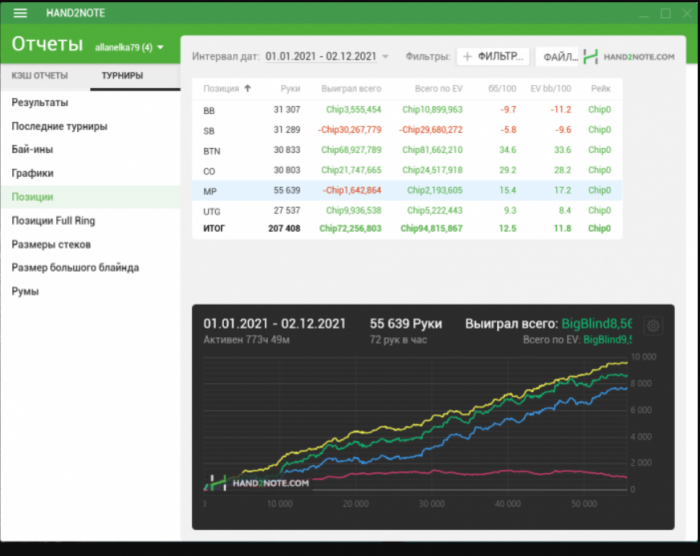Open the Румы report
The height and width of the screenshot is (556, 700).
click(25, 291)
